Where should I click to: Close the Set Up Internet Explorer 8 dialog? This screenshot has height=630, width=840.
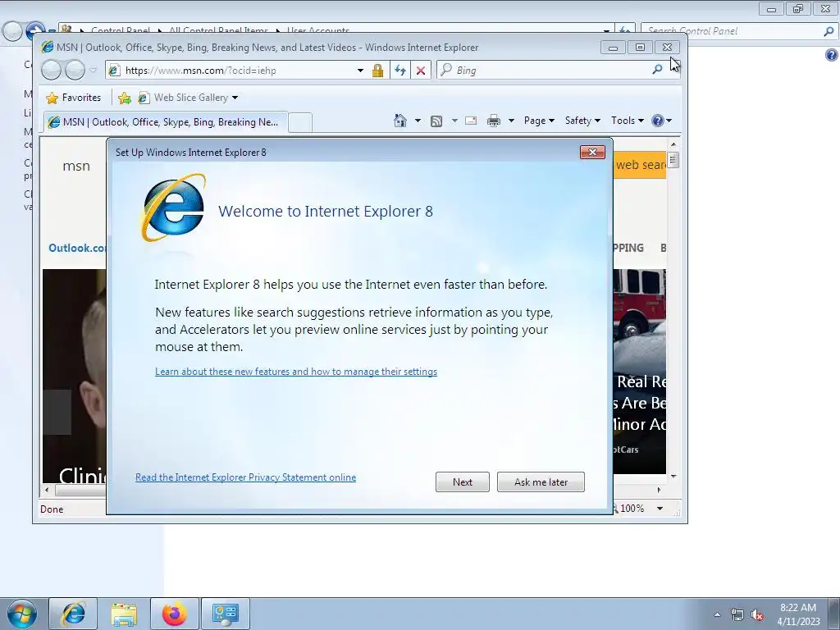coord(592,152)
